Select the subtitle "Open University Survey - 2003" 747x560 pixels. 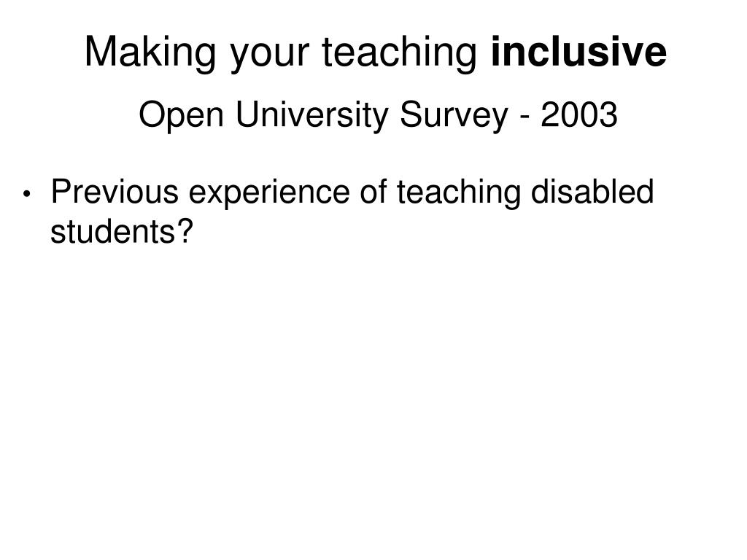click(379, 115)
